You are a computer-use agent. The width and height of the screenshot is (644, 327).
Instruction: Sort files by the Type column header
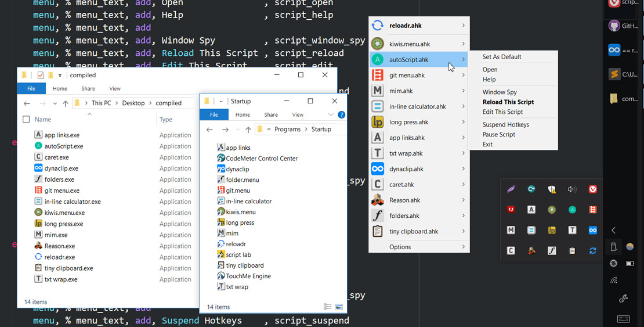pos(166,120)
